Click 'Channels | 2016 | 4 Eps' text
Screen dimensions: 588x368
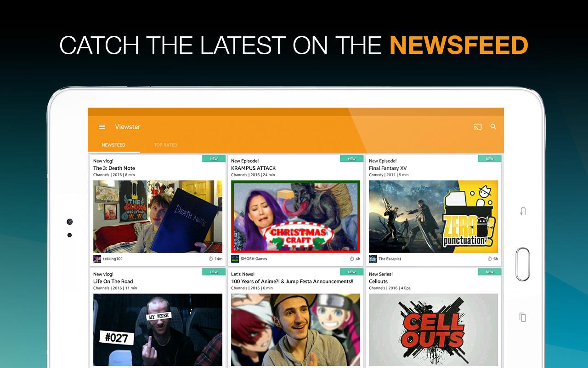point(390,288)
